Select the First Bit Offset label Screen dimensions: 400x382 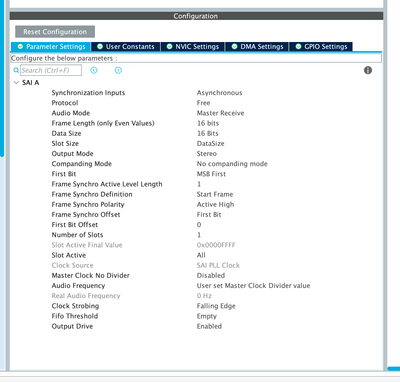pyautogui.click(x=75, y=225)
